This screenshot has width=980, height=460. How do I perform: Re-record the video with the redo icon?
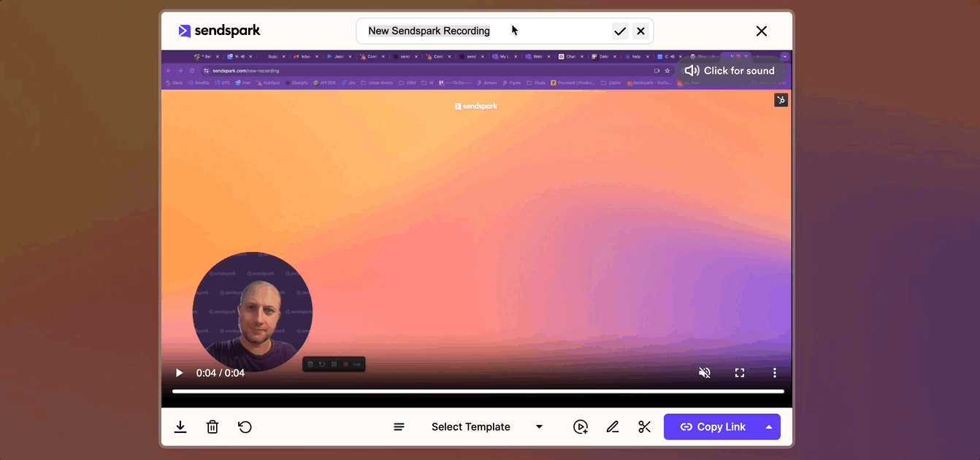245,427
